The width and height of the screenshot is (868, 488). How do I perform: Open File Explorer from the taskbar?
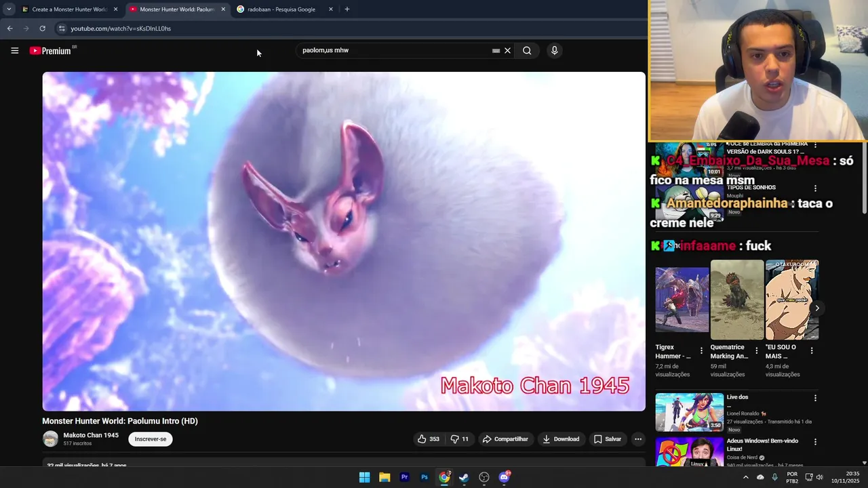384,477
